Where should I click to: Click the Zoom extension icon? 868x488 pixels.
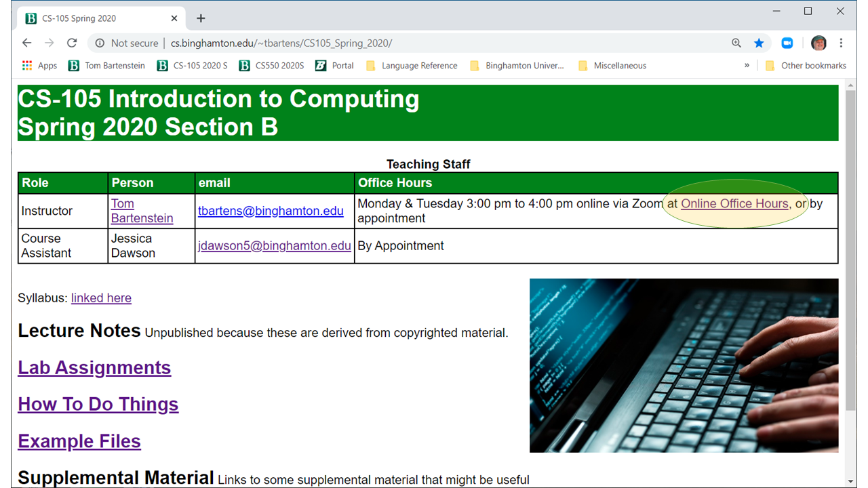[787, 43]
